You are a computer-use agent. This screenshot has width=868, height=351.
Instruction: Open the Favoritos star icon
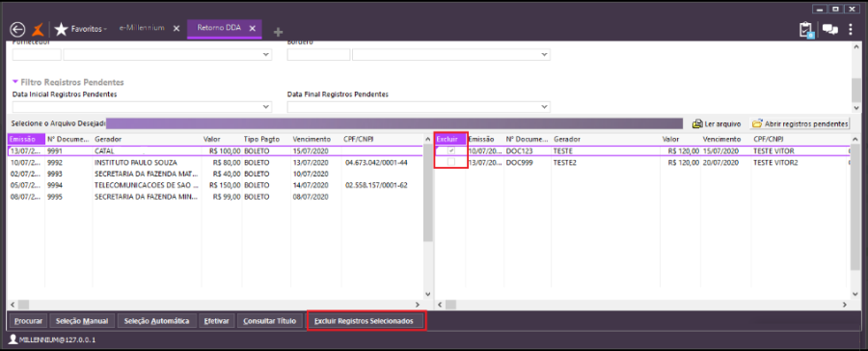[x=61, y=29]
